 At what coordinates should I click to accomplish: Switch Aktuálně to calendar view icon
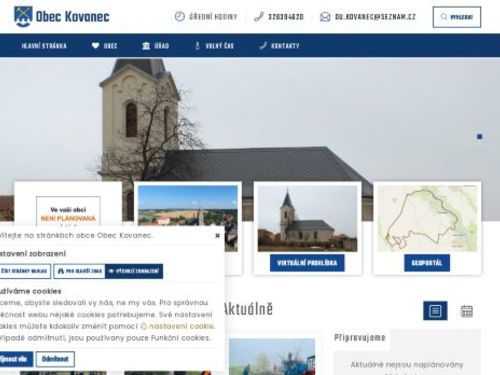(x=467, y=311)
